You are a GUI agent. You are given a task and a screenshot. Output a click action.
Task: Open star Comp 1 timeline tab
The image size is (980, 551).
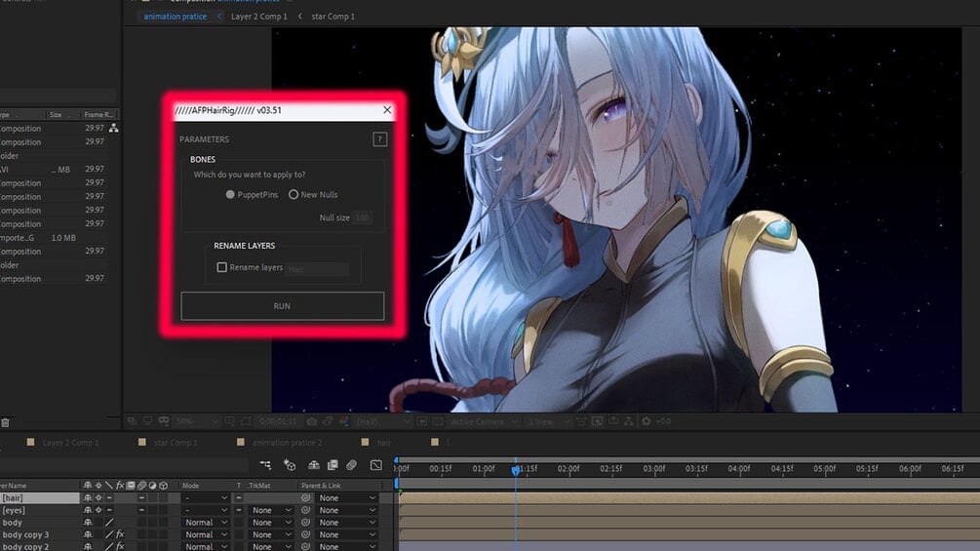[175, 443]
